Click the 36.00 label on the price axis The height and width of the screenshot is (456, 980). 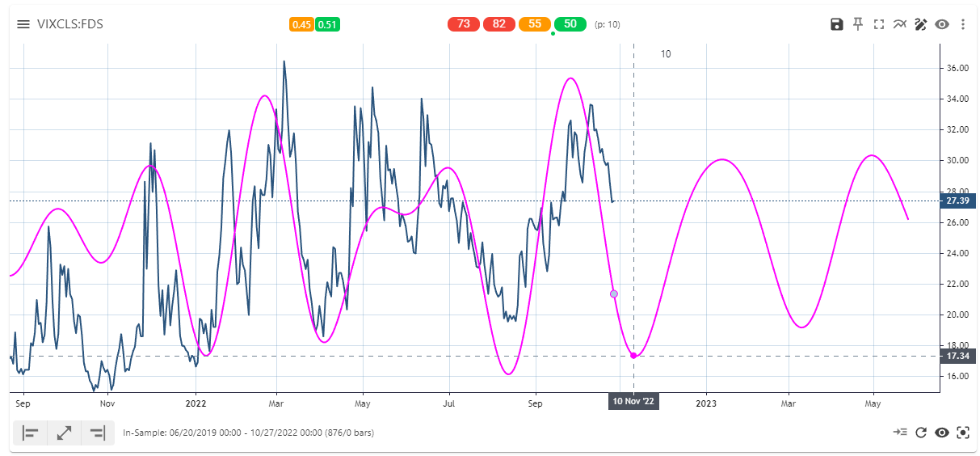click(x=957, y=69)
